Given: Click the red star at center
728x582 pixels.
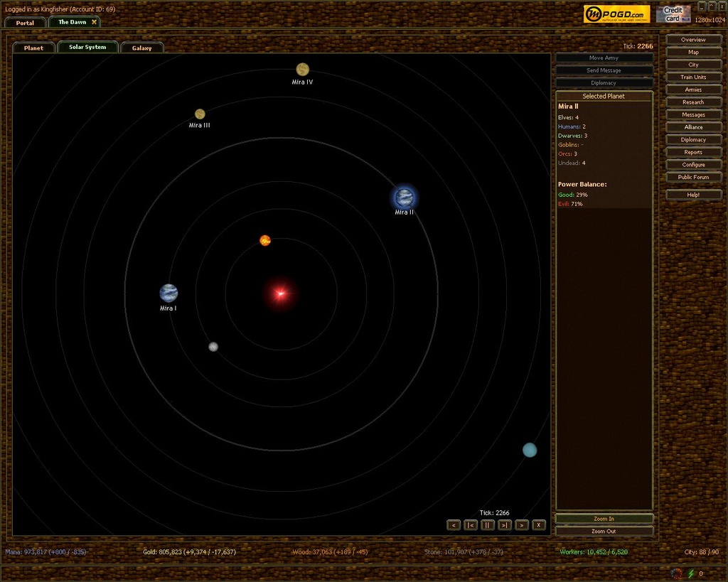Looking at the screenshot, I should pos(281,293).
